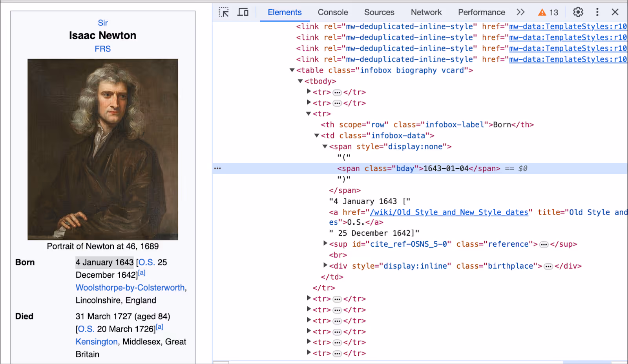Open Woolsthorpe-by-Colsterworth link

[x=130, y=288]
